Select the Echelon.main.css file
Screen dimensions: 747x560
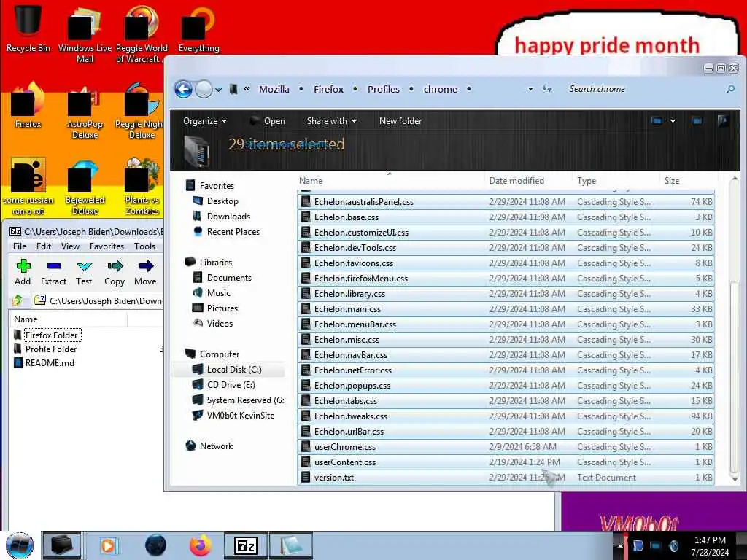[x=506, y=308]
